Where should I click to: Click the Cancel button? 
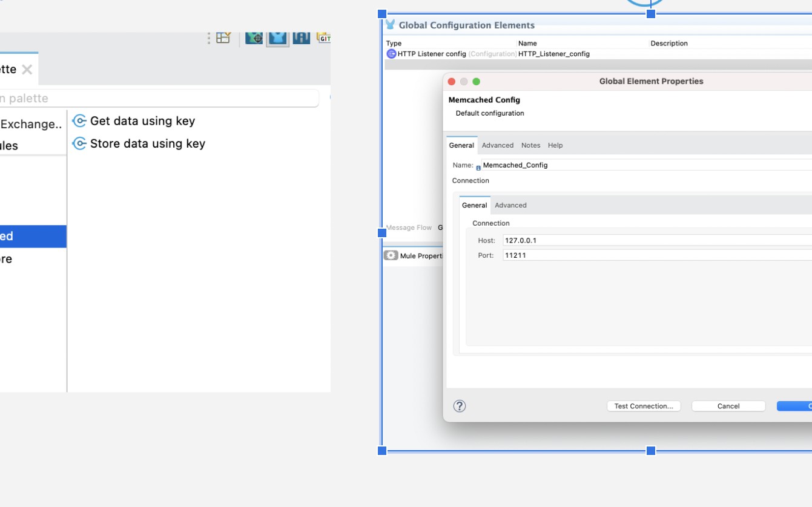pyautogui.click(x=728, y=406)
